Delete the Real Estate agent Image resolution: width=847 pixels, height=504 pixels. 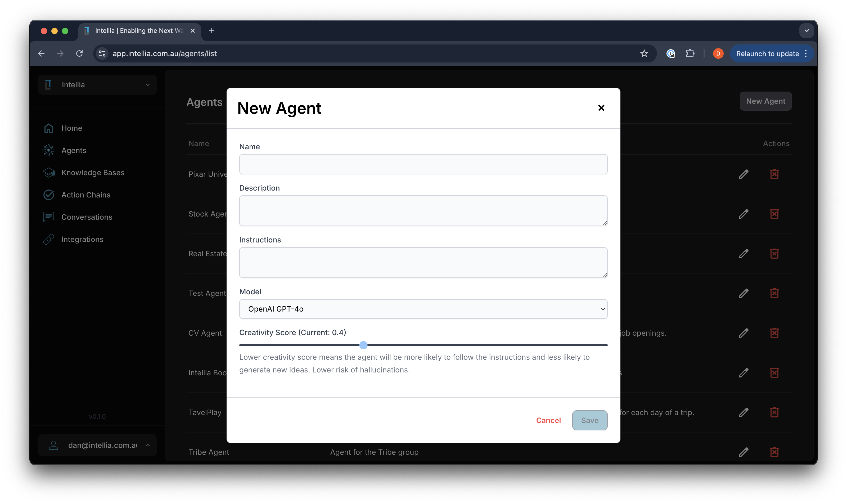(774, 254)
